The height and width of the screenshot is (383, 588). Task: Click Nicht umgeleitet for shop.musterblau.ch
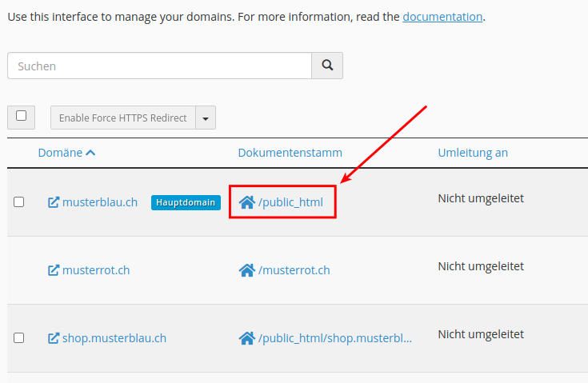481,334
